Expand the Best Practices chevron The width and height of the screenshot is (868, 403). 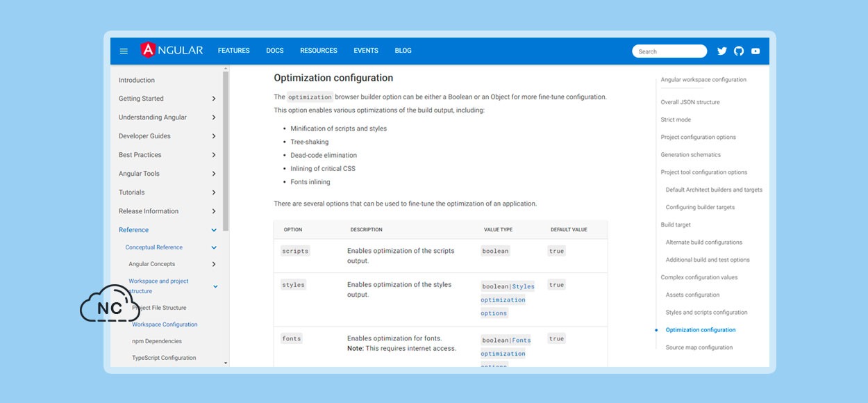(214, 155)
